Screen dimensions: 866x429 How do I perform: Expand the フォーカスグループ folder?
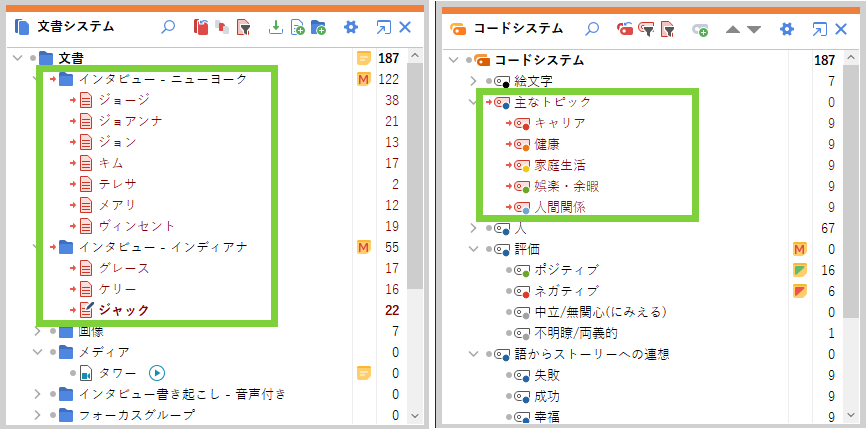click(37, 415)
